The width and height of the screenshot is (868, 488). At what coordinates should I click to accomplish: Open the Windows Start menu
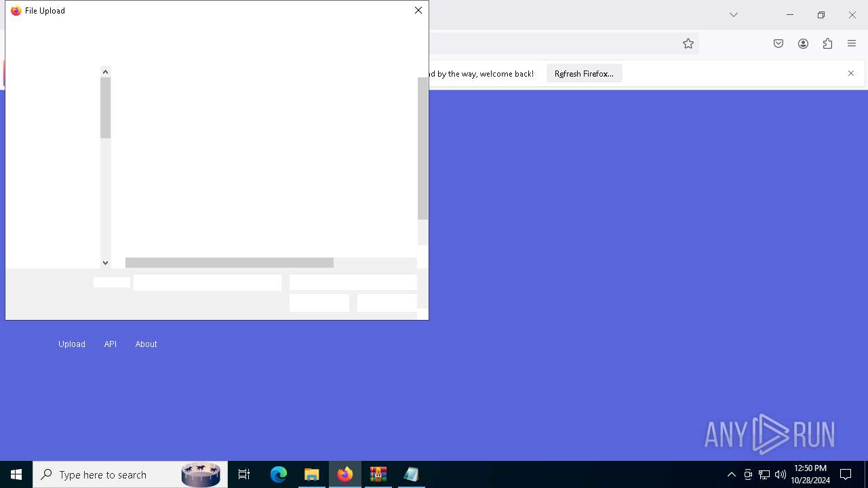point(16,474)
